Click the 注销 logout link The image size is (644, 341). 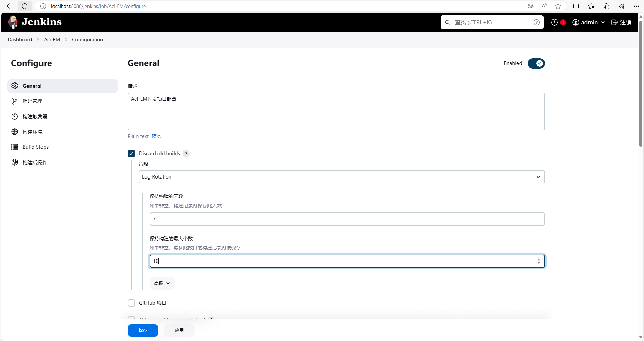(x=621, y=22)
